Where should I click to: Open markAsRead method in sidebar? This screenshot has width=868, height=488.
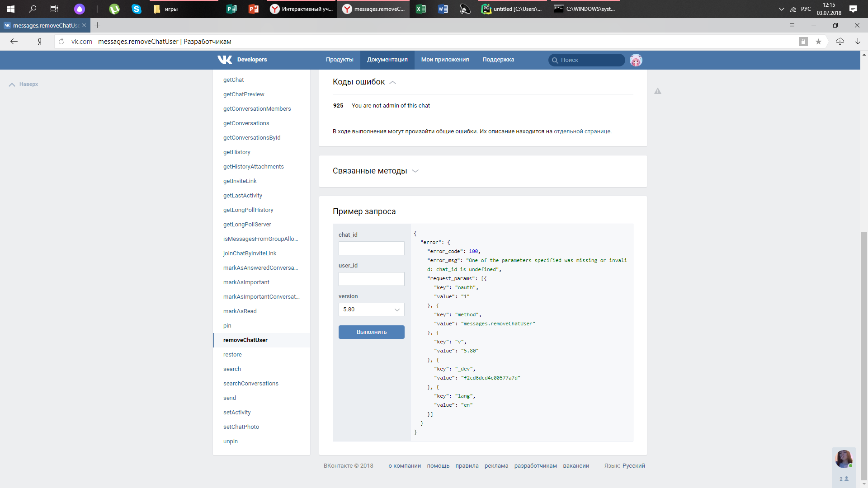pos(240,311)
